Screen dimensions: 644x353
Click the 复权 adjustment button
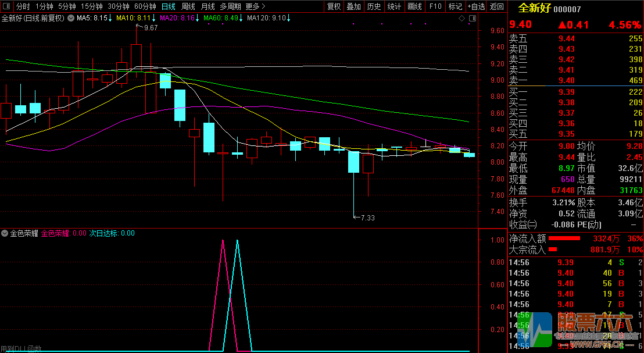coord(334,7)
